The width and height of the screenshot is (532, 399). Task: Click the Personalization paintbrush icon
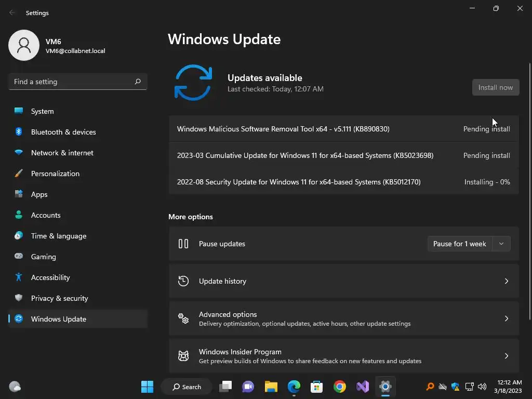[19, 174]
